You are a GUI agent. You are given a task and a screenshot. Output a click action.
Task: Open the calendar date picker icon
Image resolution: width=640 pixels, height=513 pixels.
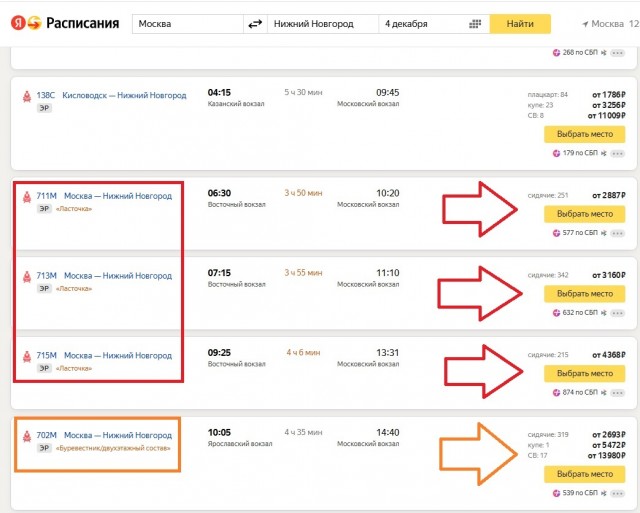click(x=475, y=24)
